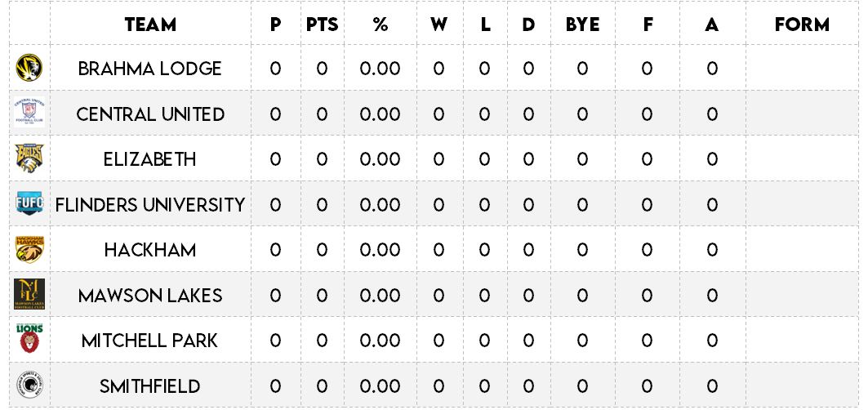Click the TEAM column header

point(150,25)
